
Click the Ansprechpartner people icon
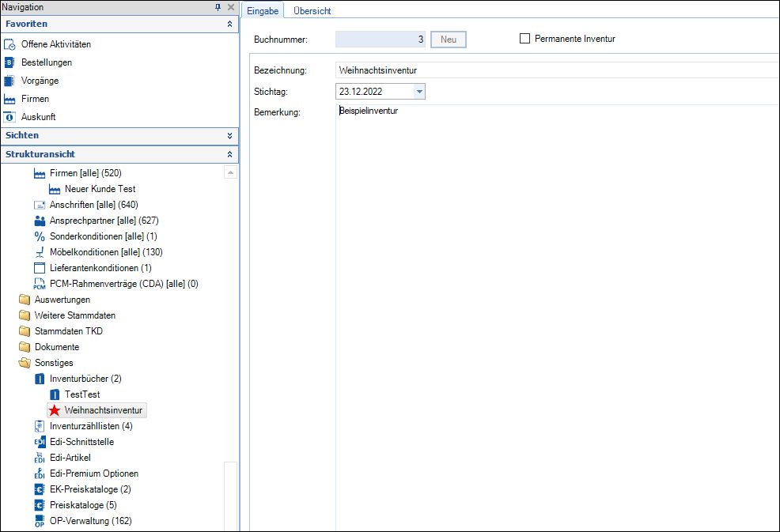pos(40,221)
